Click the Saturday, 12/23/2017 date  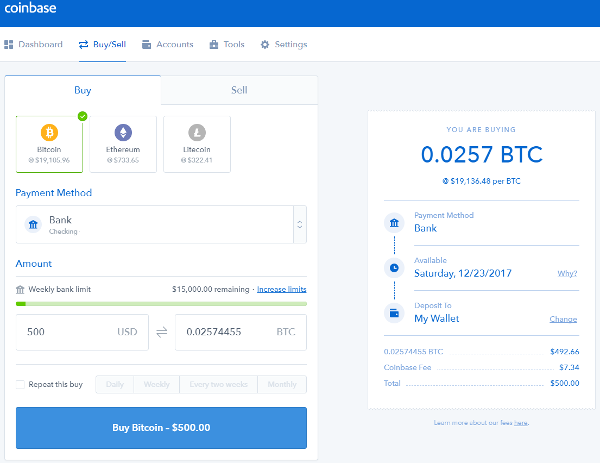pos(463,273)
